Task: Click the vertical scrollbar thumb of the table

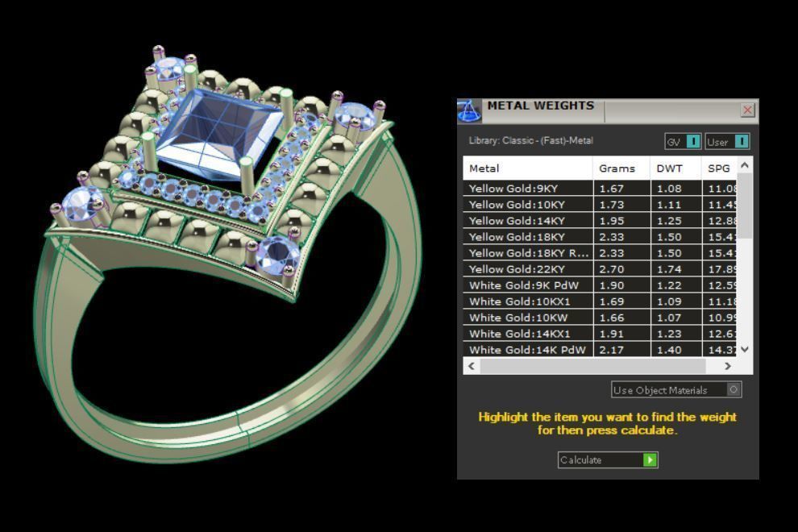Action: 745,206
